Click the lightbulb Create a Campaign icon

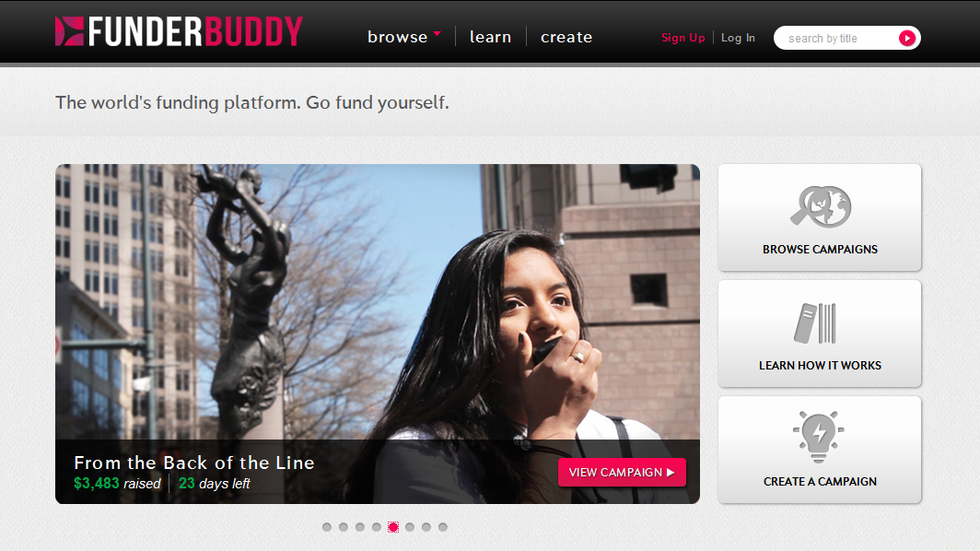[819, 437]
